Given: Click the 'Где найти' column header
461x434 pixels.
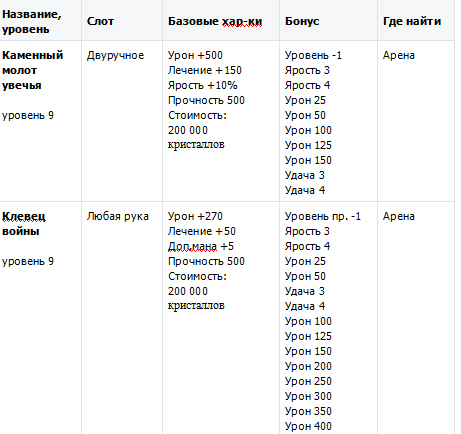Looking at the screenshot, I should point(412,21).
